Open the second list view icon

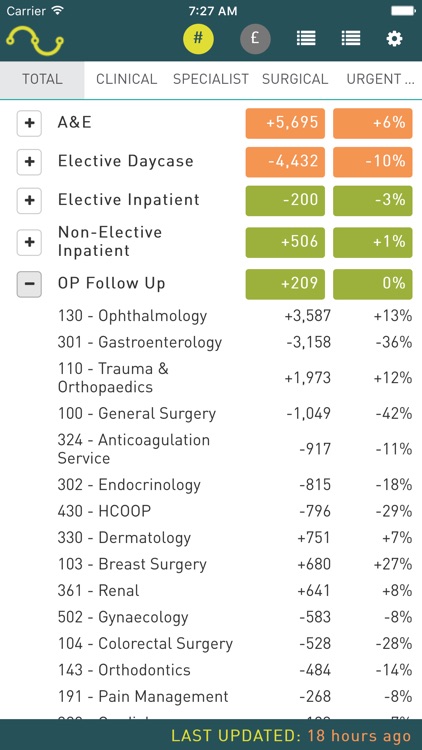[x=351, y=38]
